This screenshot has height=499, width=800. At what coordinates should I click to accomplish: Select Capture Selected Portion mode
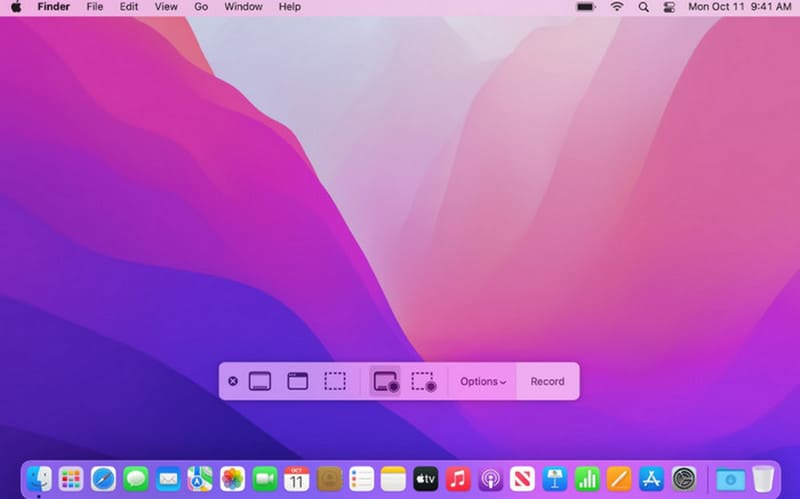tap(335, 381)
